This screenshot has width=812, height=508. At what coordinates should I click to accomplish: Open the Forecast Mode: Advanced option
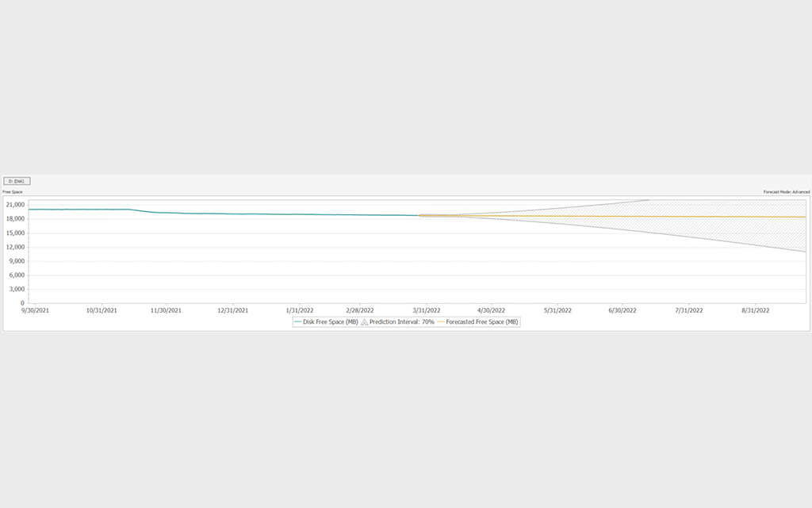click(787, 191)
